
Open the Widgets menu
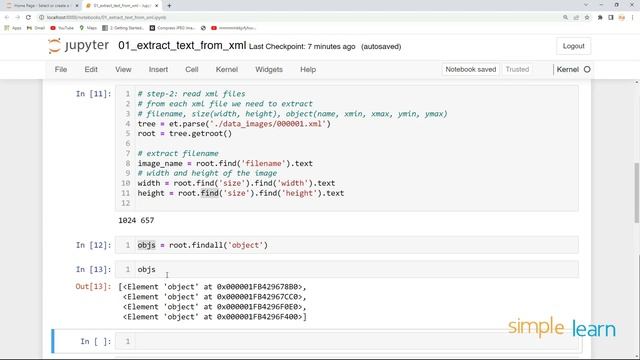click(x=269, y=69)
